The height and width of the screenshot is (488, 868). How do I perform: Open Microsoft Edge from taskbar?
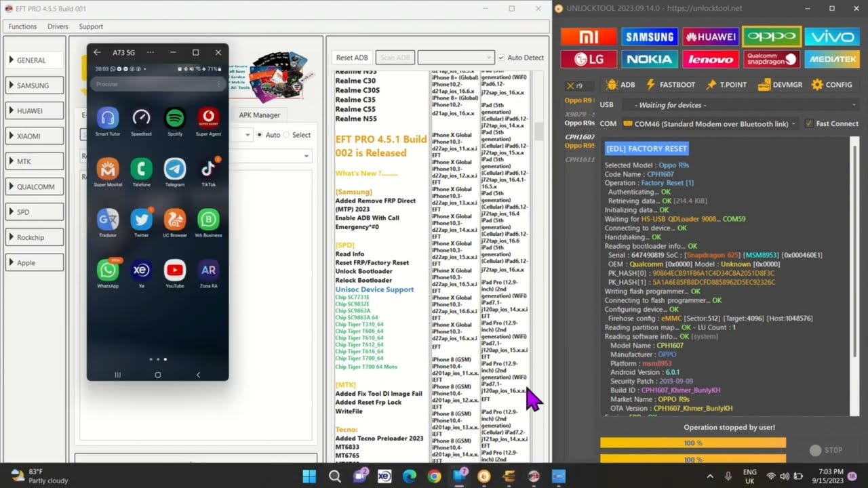[409, 476]
